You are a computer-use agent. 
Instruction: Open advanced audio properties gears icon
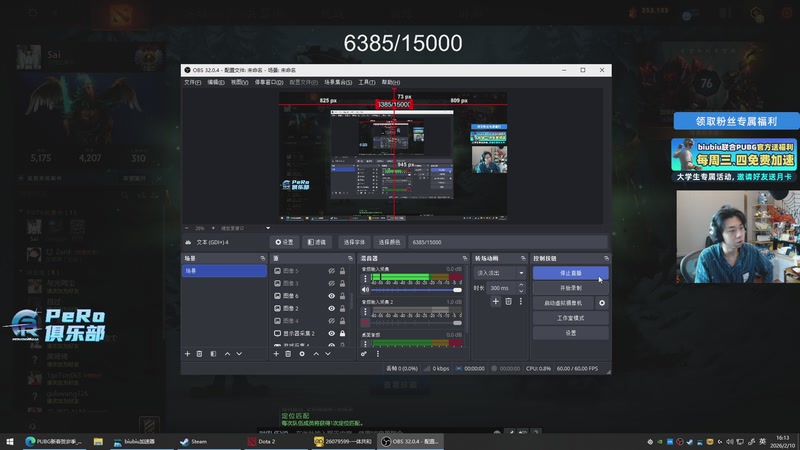364,354
